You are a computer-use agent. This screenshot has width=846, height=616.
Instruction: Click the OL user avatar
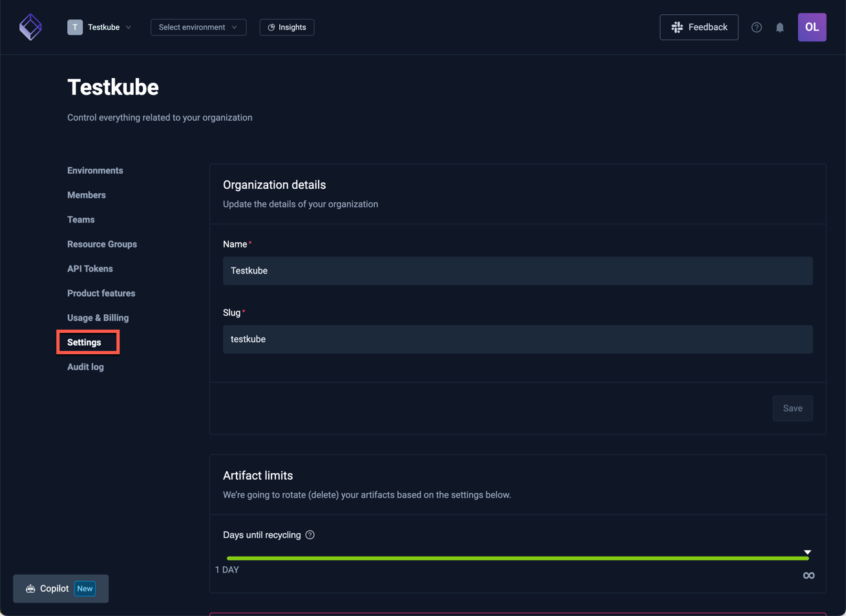(x=812, y=27)
